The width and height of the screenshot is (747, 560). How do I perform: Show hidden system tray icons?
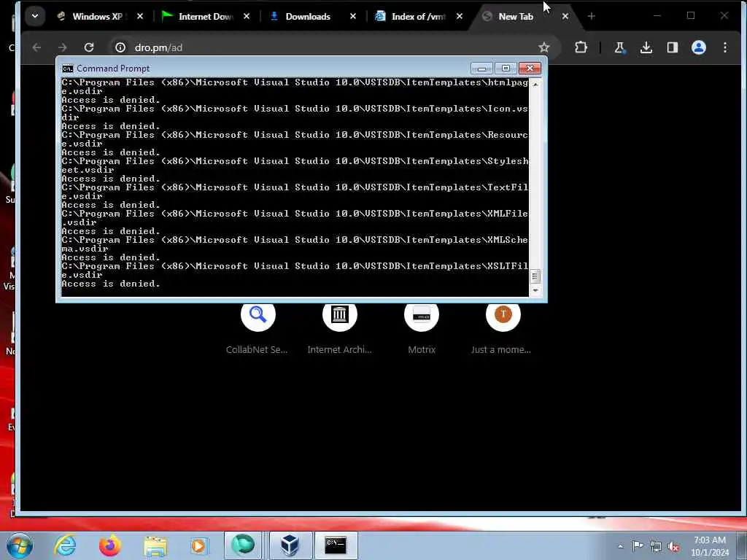620,546
